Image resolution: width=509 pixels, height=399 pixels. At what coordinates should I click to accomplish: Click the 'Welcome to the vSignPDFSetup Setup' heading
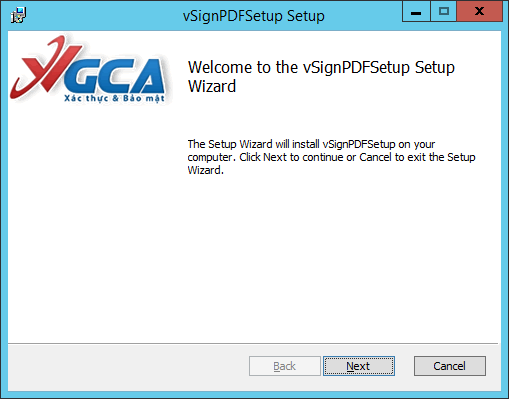[x=321, y=68]
